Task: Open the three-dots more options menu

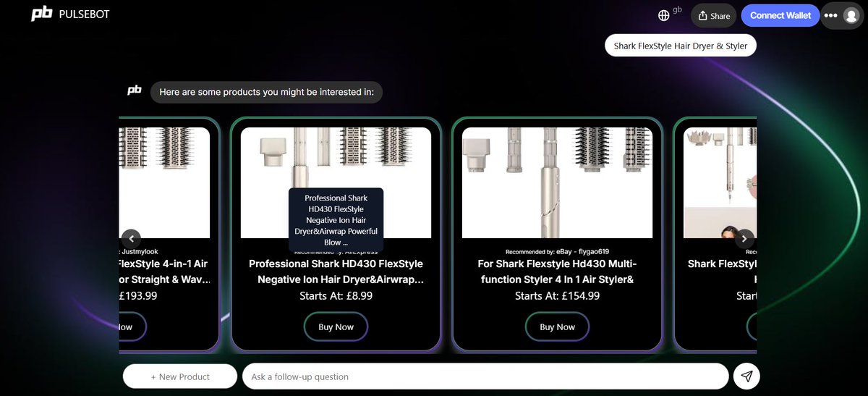Action: coord(830,15)
